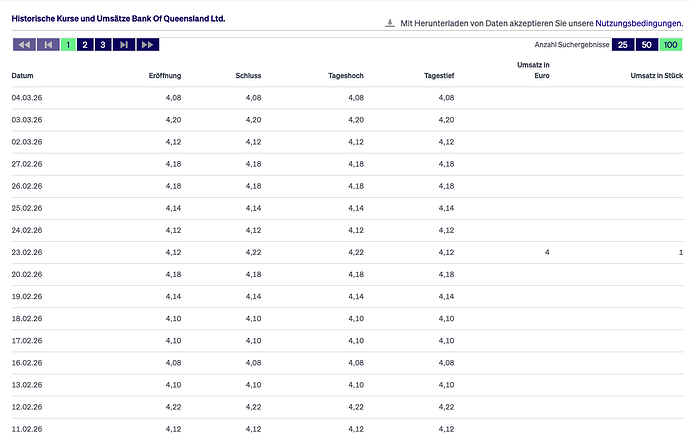This screenshot has height=439, width=690.
Task: Select the date 13.02.26
Action: [x=27, y=385]
